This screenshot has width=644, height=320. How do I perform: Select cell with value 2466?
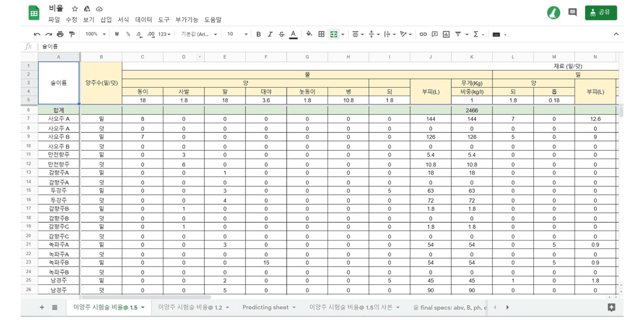click(x=471, y=110)
